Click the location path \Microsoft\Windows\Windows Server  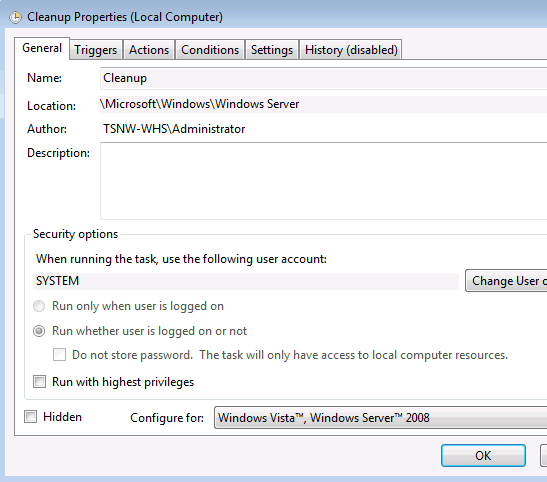200,104
